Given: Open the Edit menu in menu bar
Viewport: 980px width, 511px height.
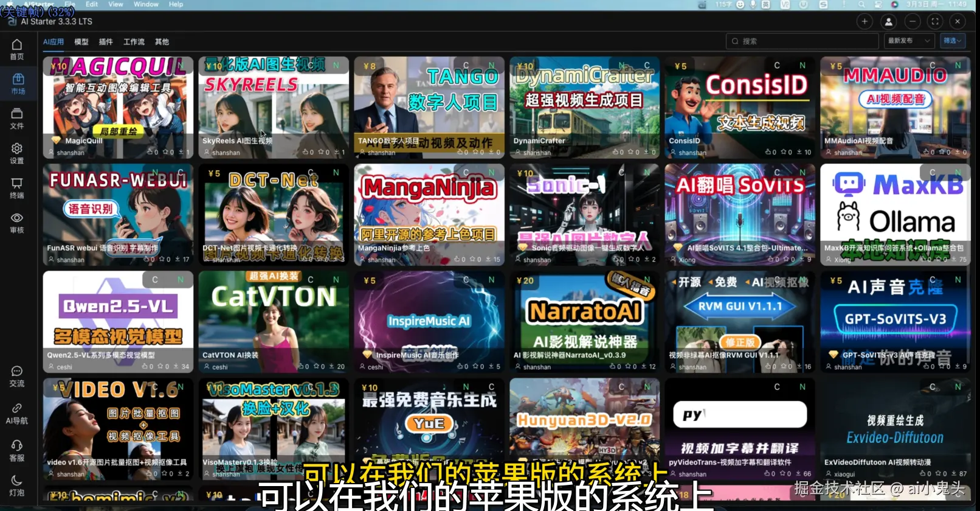Looking at the screenshot, I should pos(92,4).
